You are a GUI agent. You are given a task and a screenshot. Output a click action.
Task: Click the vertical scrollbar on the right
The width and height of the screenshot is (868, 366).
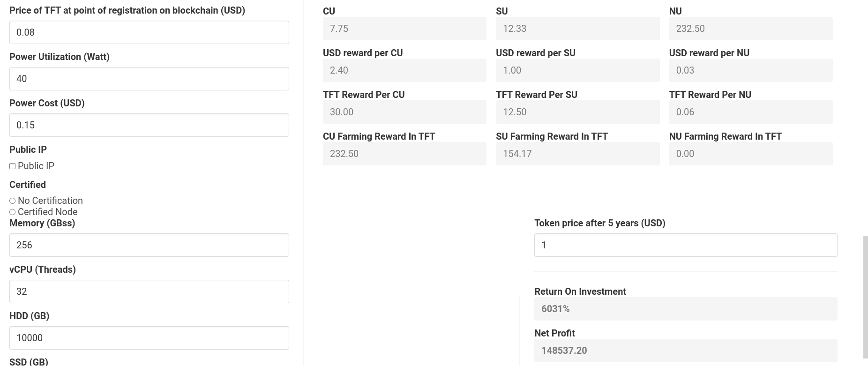[865, 291]
